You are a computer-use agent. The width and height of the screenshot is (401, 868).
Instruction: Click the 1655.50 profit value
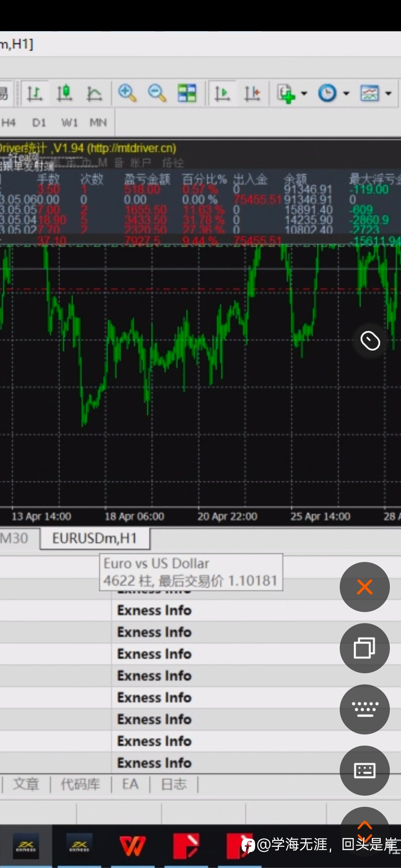[146, 210]
